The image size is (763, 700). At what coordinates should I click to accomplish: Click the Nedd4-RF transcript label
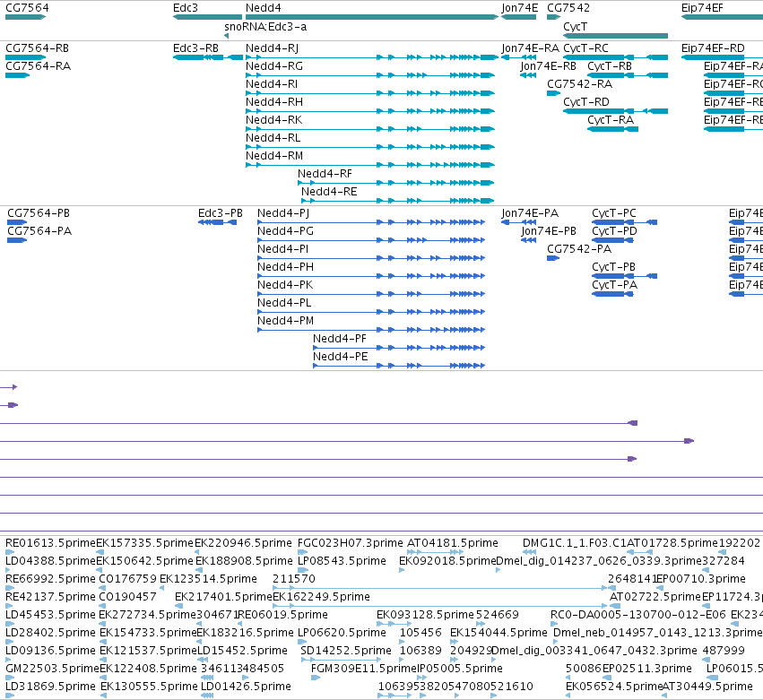(x=325, y=174)
